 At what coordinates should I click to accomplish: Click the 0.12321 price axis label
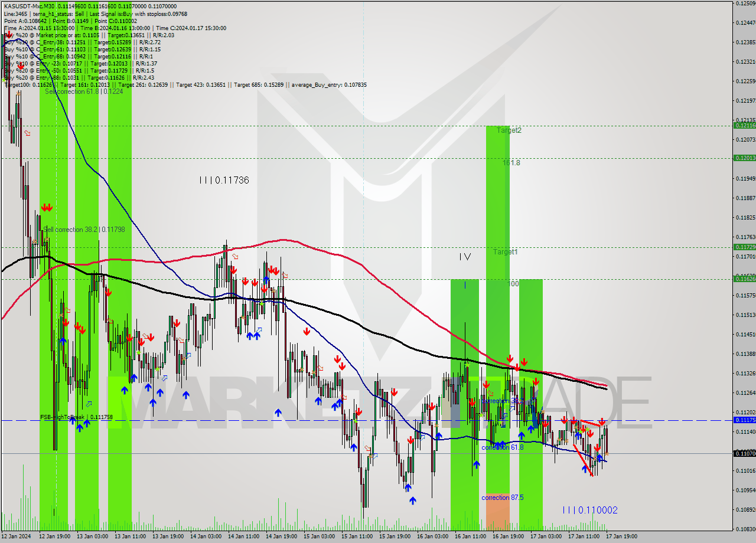[745, 61]
